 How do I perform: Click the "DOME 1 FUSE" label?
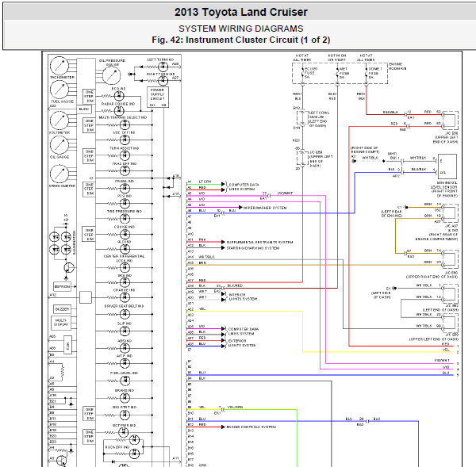point(374,73)
